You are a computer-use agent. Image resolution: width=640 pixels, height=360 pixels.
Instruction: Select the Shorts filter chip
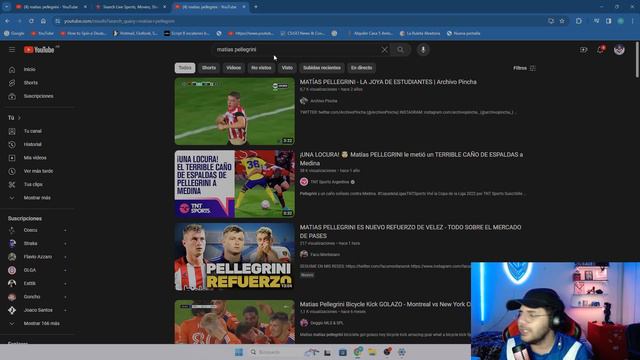tap(209, 68)
